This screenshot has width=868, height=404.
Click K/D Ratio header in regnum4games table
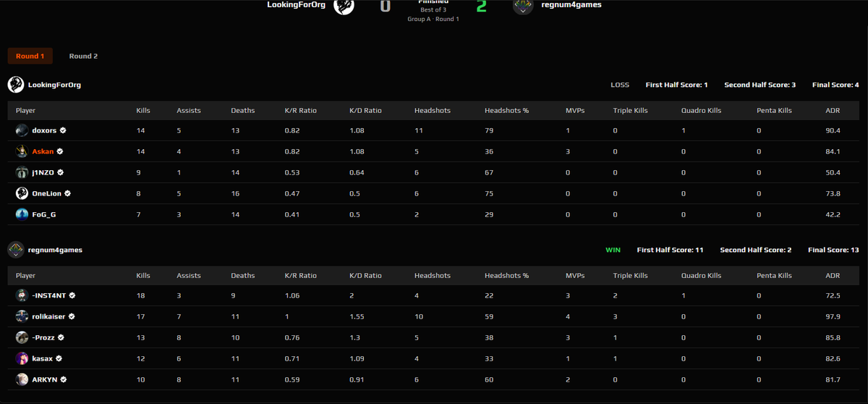coord(365,276)
